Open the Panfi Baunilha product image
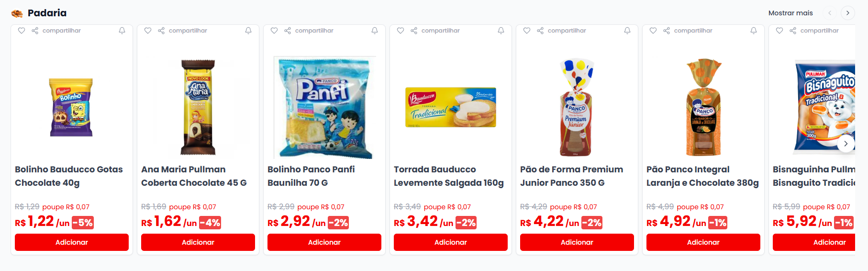The height and width of the screenshot is (271, 868). coord(324,107)
